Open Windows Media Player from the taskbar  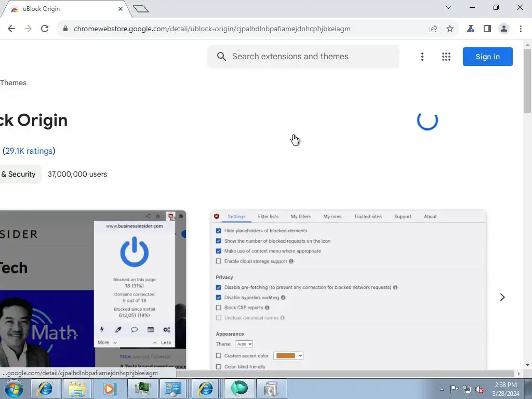coord(109,389)
